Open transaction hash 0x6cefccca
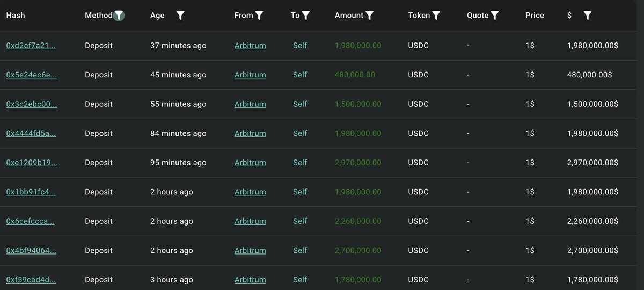 [31, 221]
